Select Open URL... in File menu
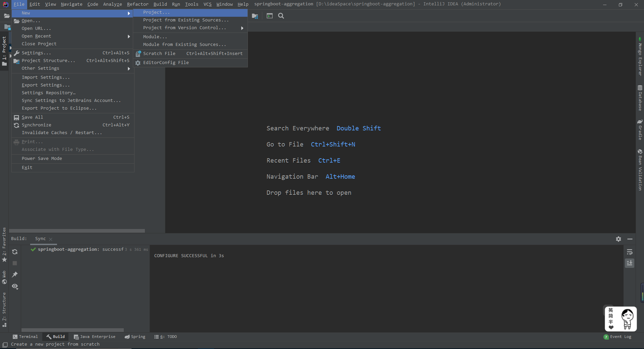 pos(73,28)
